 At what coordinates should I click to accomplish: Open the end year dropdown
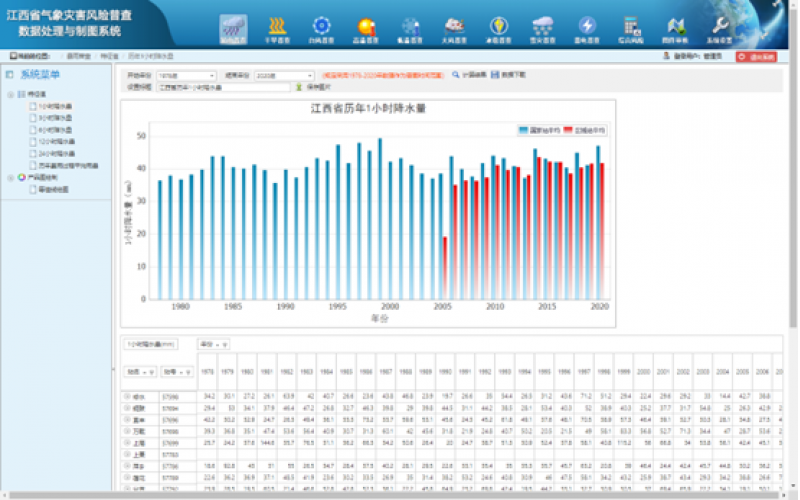283,75
